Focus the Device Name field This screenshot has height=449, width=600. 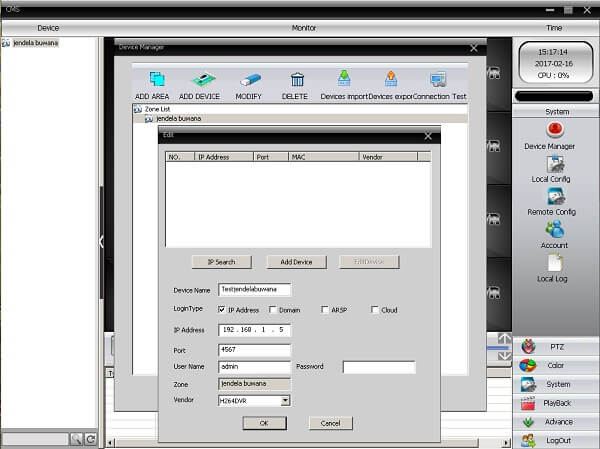pyautogui.click(x=254, y=290)
